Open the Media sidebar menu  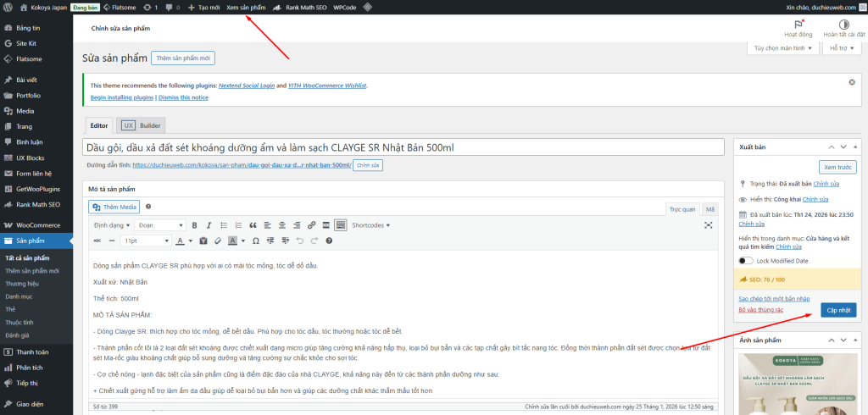coord(36,111)
